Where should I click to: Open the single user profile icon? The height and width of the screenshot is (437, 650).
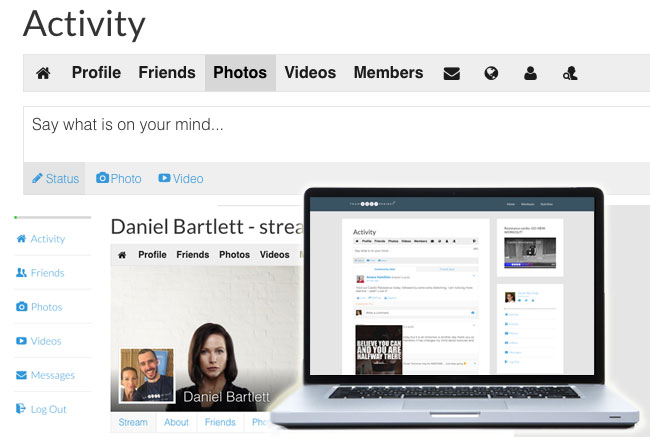click(530, 73)
